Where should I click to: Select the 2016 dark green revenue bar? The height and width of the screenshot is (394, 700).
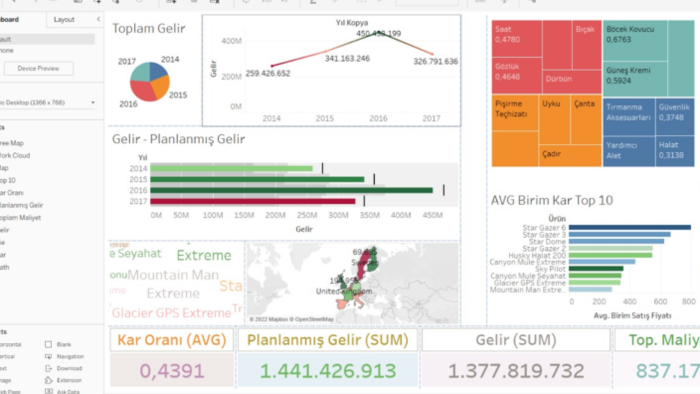pos(292,191)
